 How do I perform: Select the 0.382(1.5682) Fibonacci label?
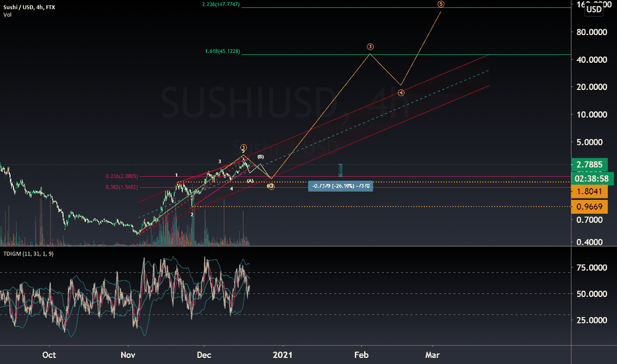[x=122, y=187]
